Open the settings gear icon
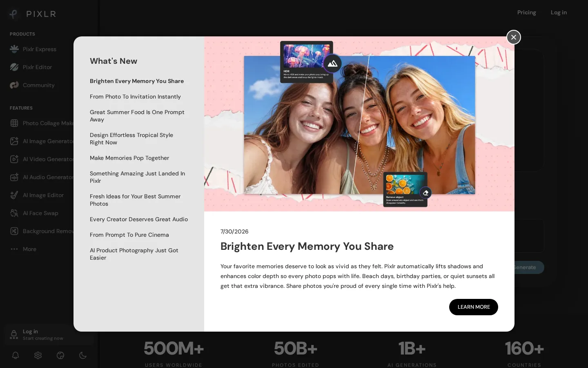 coord(38,355)
